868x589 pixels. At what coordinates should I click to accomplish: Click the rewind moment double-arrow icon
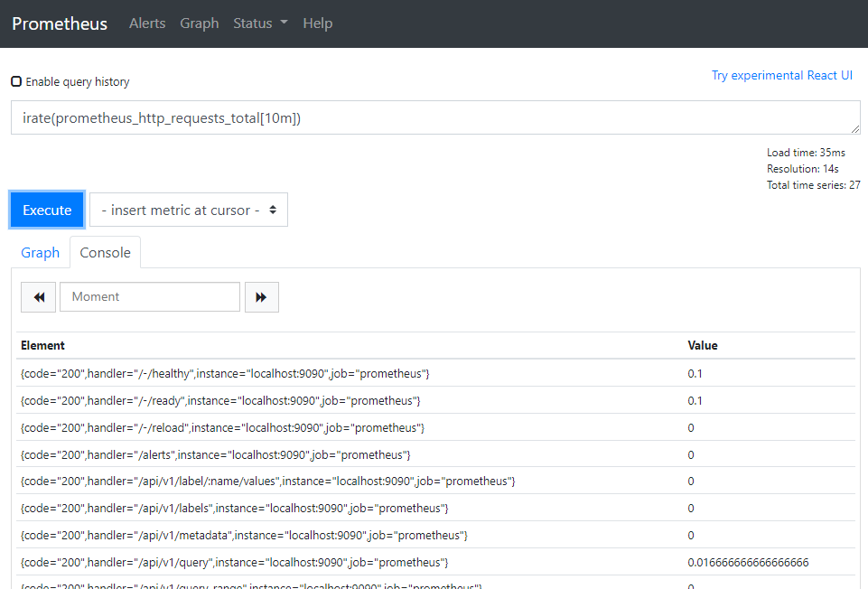click(x=39, y=297)
